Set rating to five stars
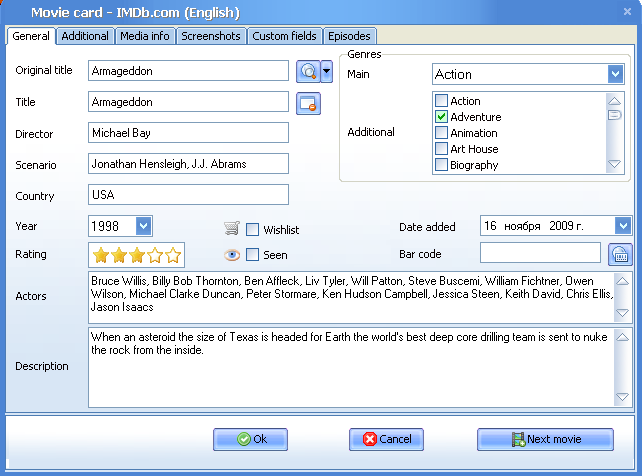 (173, 255)
